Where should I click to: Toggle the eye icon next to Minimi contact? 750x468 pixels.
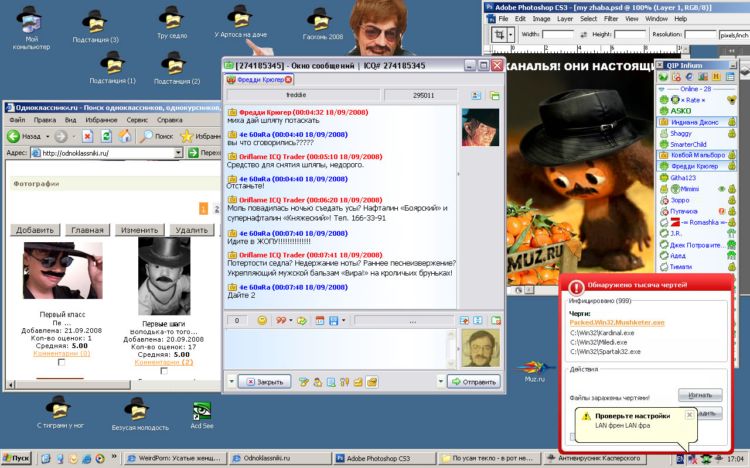pos(721,189)
